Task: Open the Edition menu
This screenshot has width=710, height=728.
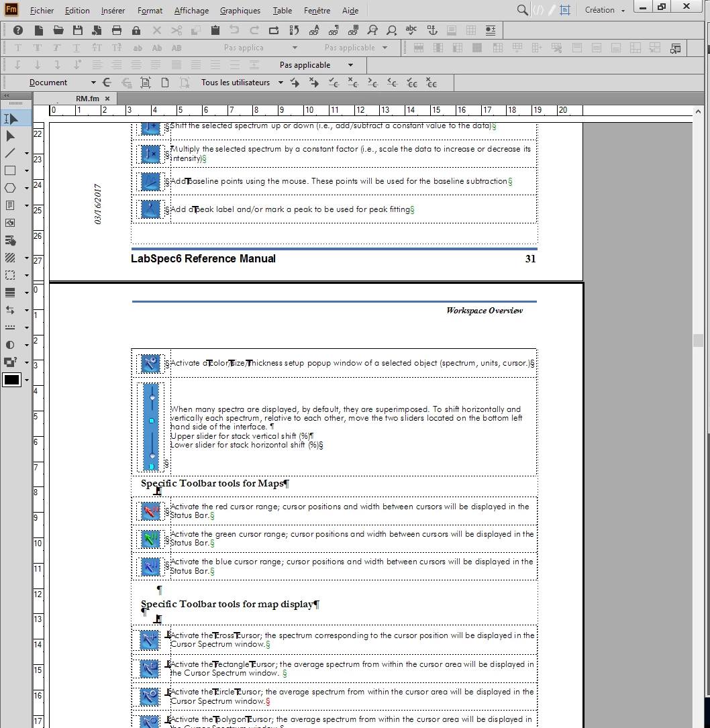Action: click(77, 10)
